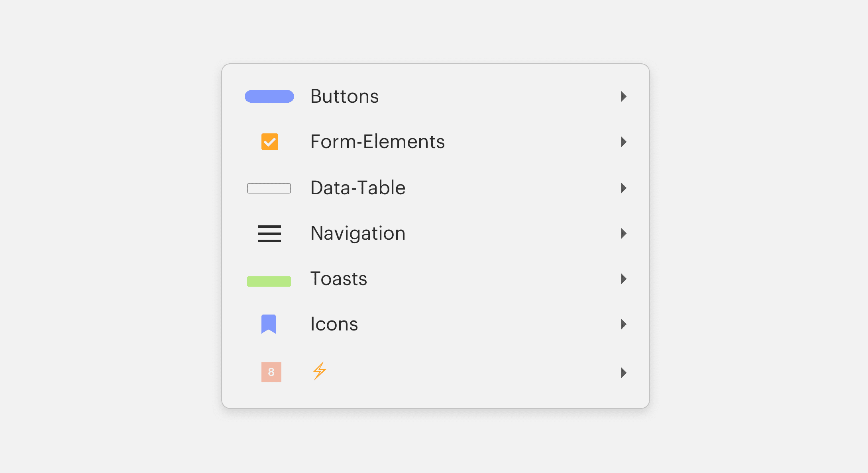Screen dimensions: 868x473
Task: Expand the Navigation submenu arrow
Action: 624,233
